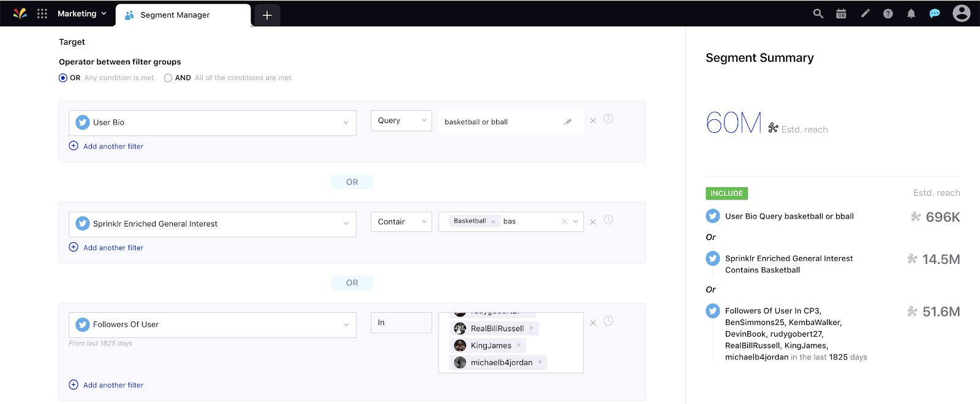Click reach icon next to Estd. reach
Screen dimensions: 980x404
pyautogui.click(x=774, y=127)
